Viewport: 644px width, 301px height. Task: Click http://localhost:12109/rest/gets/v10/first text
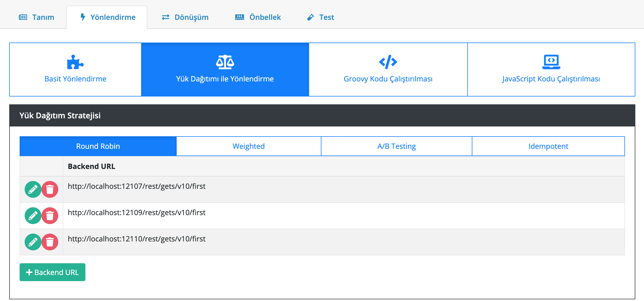(x=137, y=213)
